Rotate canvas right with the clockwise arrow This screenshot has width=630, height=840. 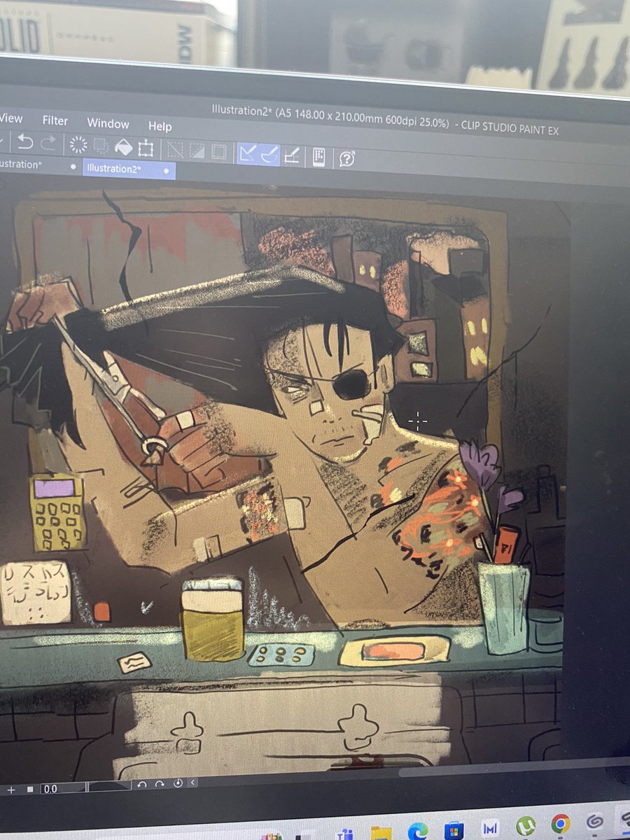coord(159,785)
